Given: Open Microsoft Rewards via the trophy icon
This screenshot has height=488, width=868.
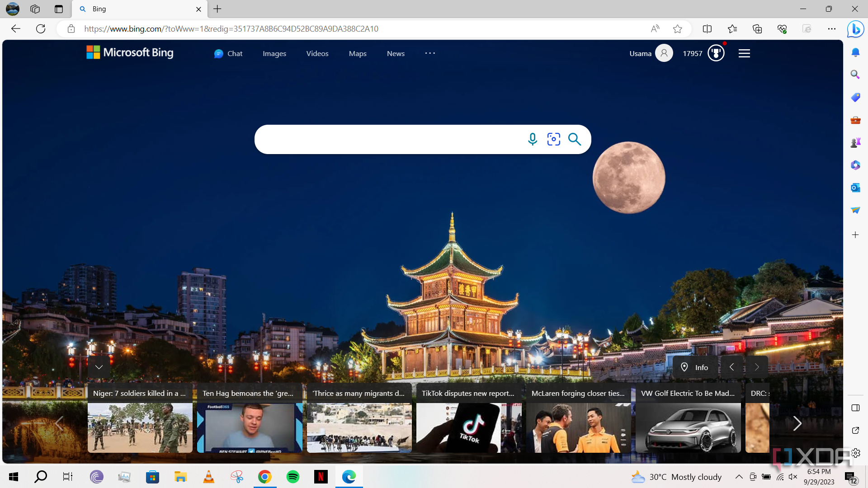Looking at the screenshot, I should (x=716, y=53).
